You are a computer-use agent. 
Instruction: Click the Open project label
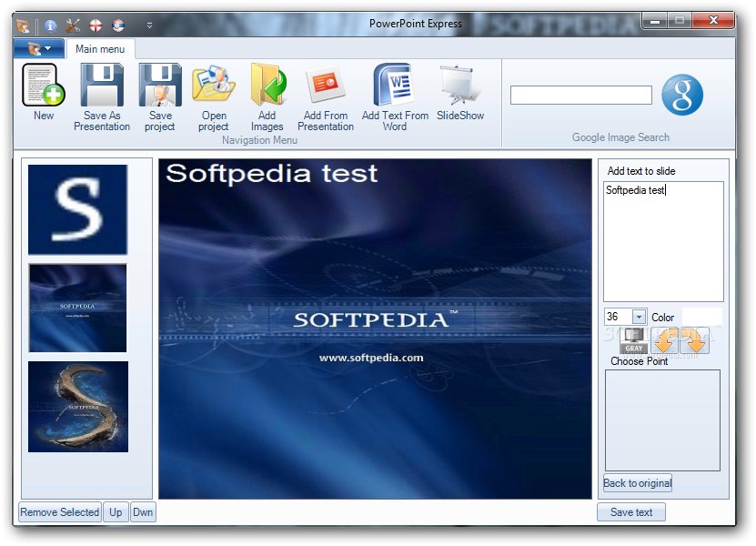[214, 121]
